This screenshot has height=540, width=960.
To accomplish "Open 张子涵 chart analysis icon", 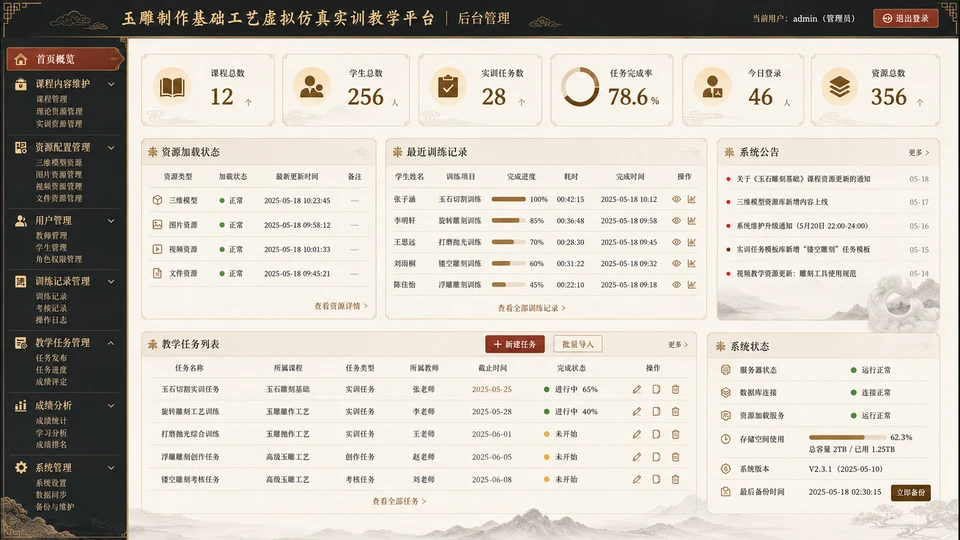I will click(x=692, y=199).
